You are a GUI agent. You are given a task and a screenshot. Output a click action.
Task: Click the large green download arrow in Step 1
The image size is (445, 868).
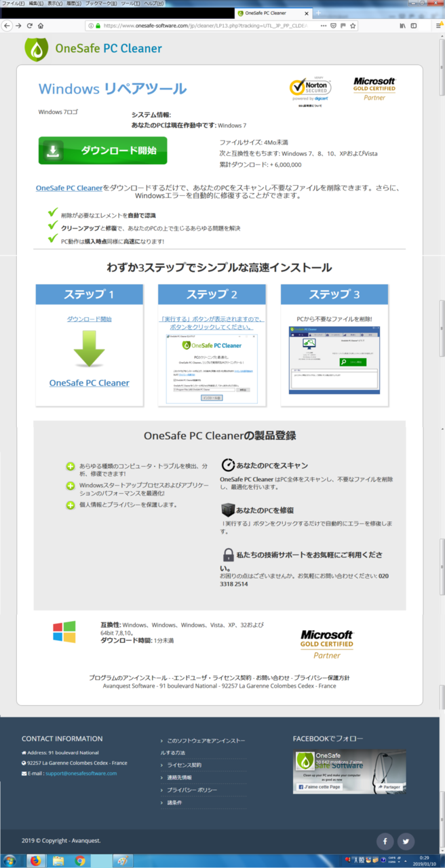point(89,349)
